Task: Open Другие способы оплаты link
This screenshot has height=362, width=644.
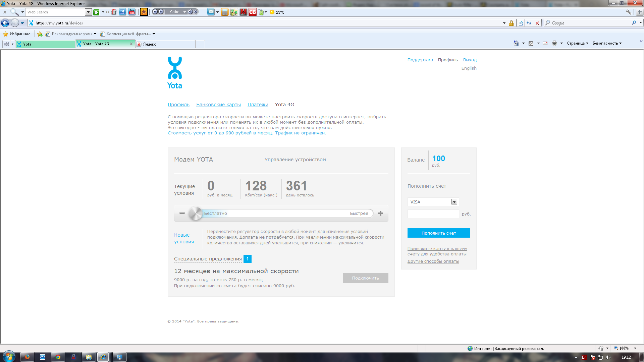Action: point(433,261)
